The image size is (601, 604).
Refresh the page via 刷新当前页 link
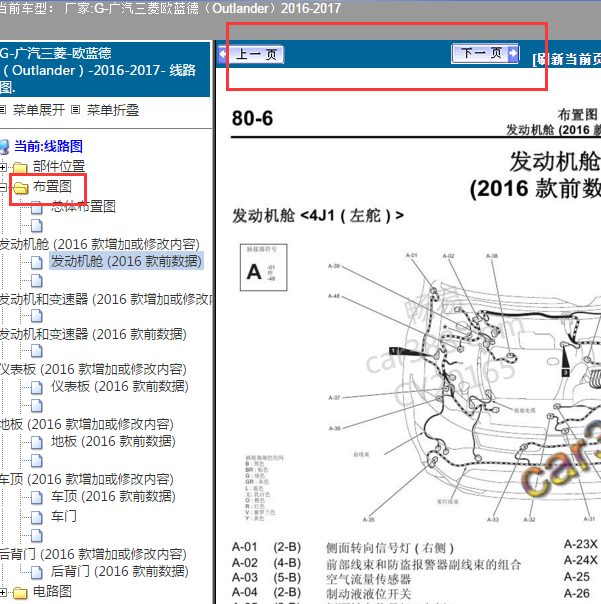click(566, 59)
